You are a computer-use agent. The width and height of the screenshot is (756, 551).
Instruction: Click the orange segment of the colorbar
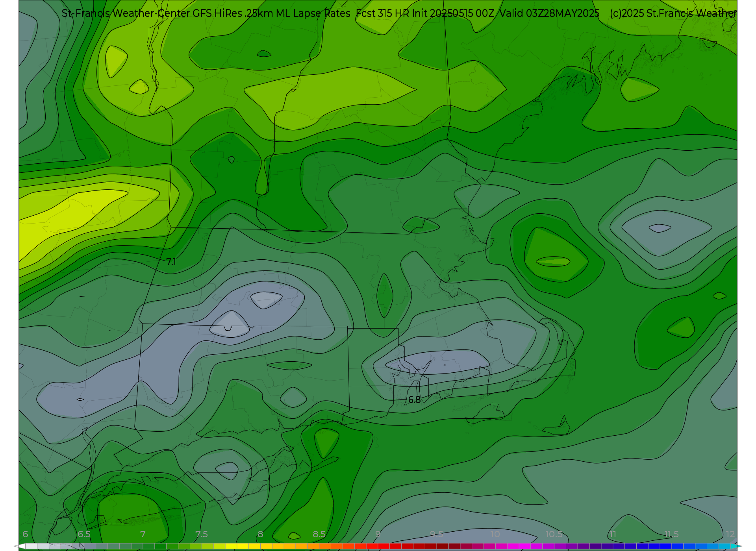pyautogui.click(x=301, y=546)
